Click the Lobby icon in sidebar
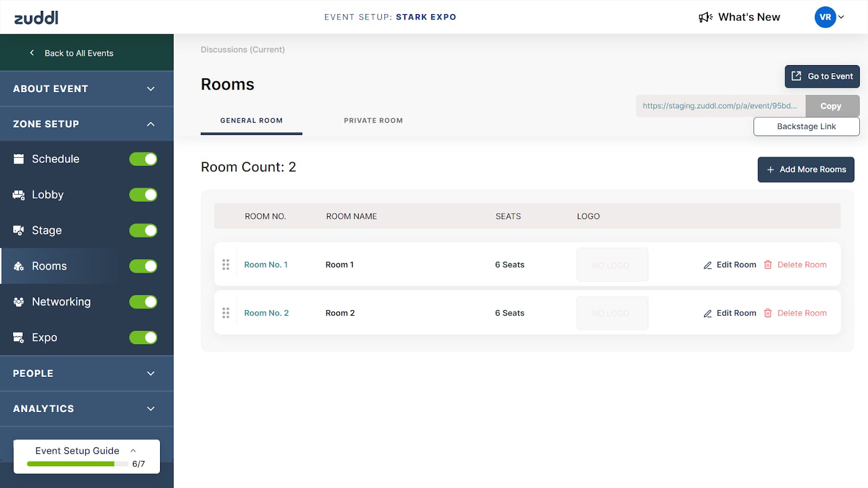The image size is (868, 488). pos(18,195)
